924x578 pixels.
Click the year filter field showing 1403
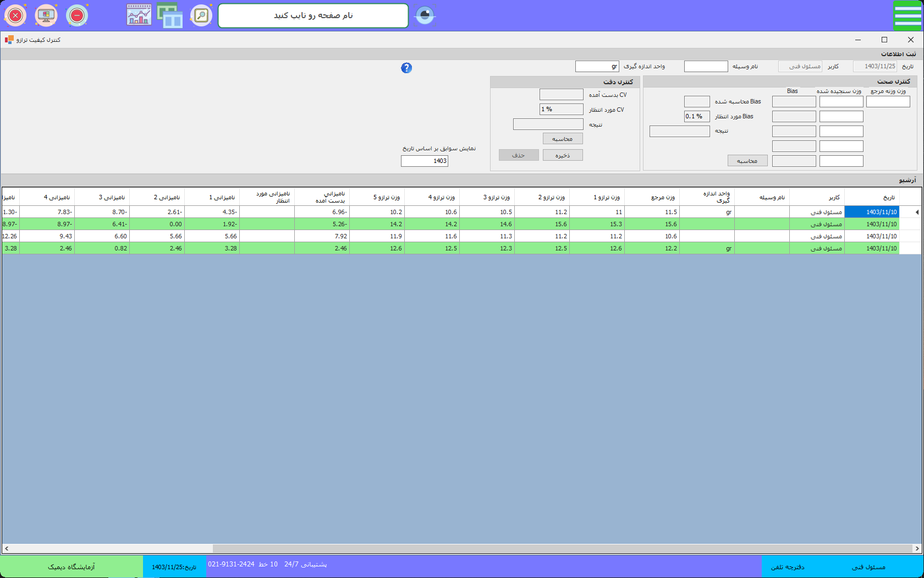pos(425,161)
